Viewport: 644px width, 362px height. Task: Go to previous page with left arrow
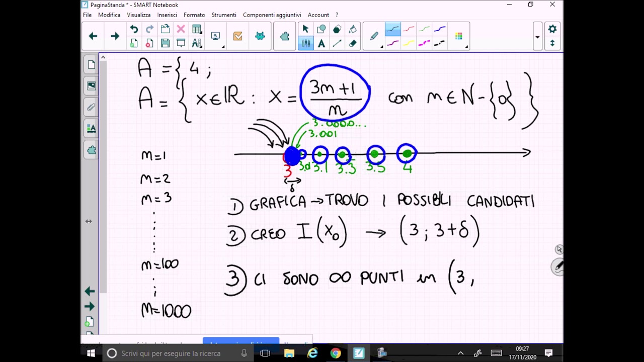click(x=93, y=36)
